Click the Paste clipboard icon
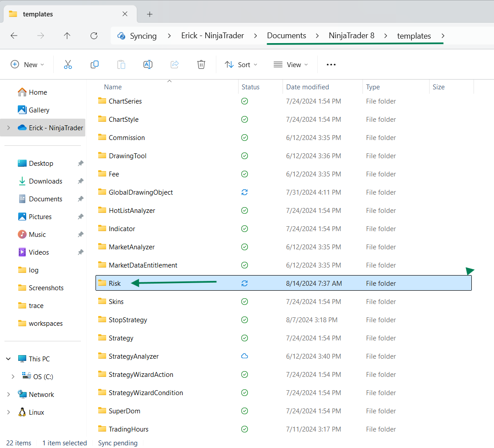This screenshot has width=494, height=448. point(121,64)
